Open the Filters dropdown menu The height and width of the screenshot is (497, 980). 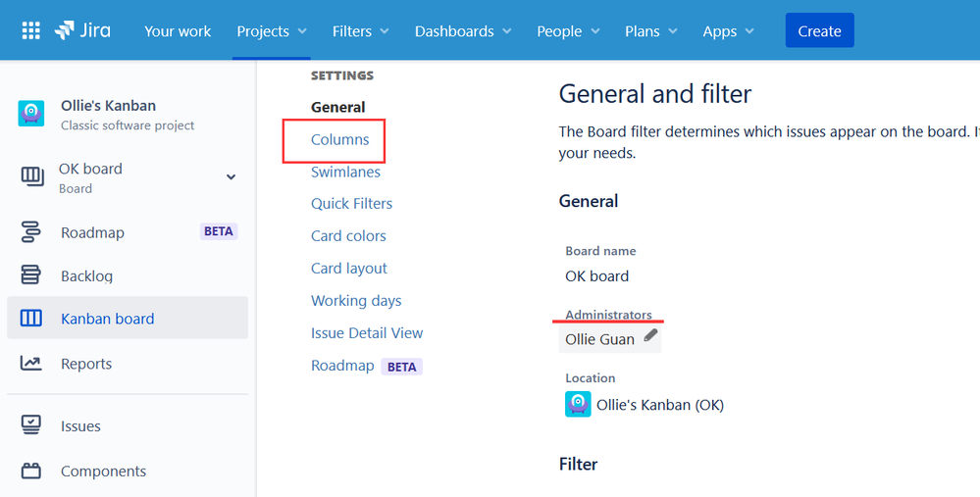pyautogui.click(x=361, y=31)
